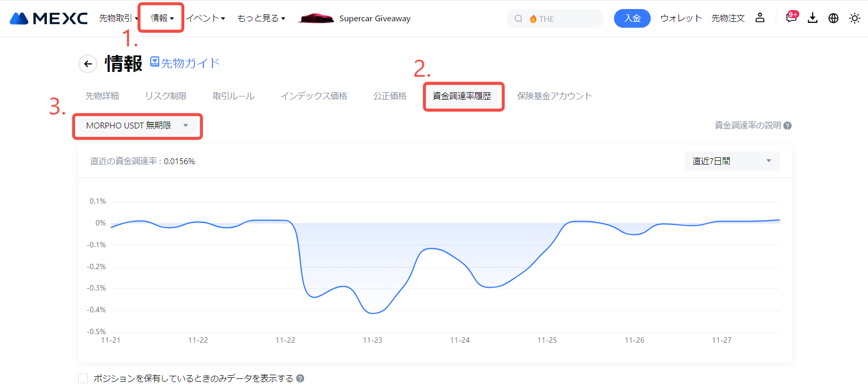Open the user profile icon
Screen dimensions: 868x388
coord(760,18)
